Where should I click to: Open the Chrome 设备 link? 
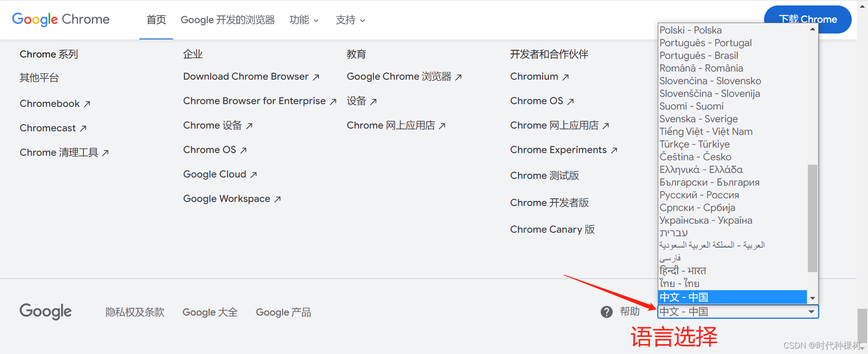coord(218,125)
